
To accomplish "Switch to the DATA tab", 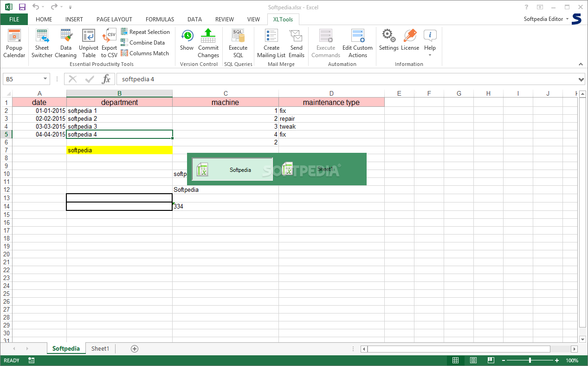I will coord(194,20).
